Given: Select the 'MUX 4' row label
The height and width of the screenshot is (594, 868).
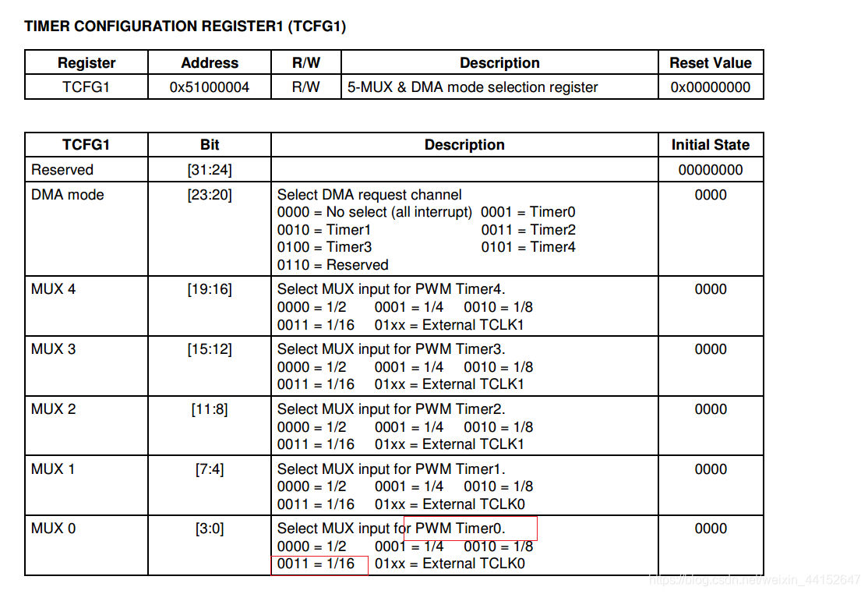Looking at the screenshot, I should 53,289.
